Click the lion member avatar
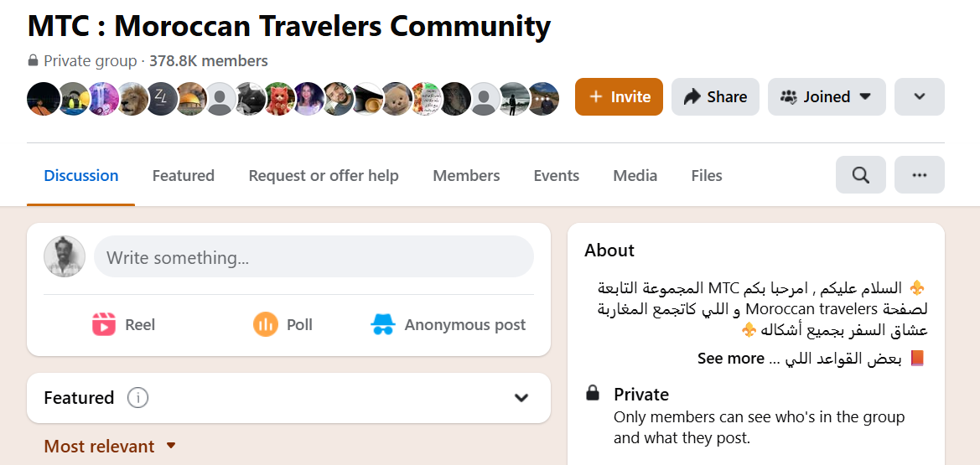 coord(132,98)
